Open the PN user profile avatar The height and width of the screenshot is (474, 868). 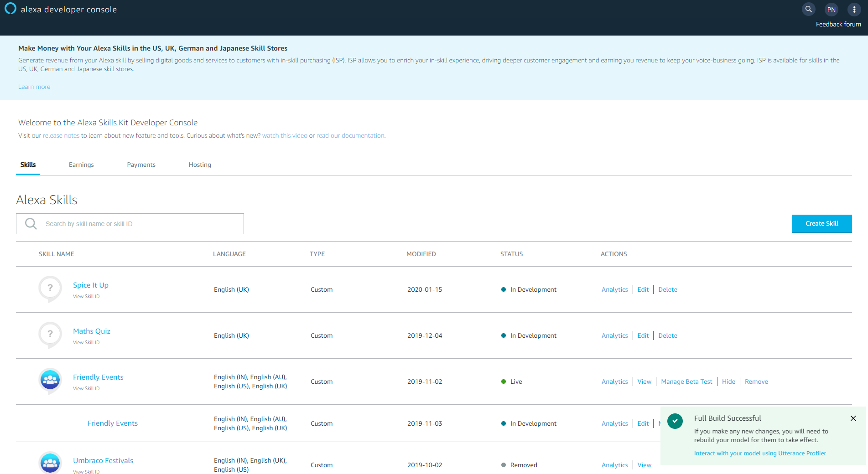(832, 10)
